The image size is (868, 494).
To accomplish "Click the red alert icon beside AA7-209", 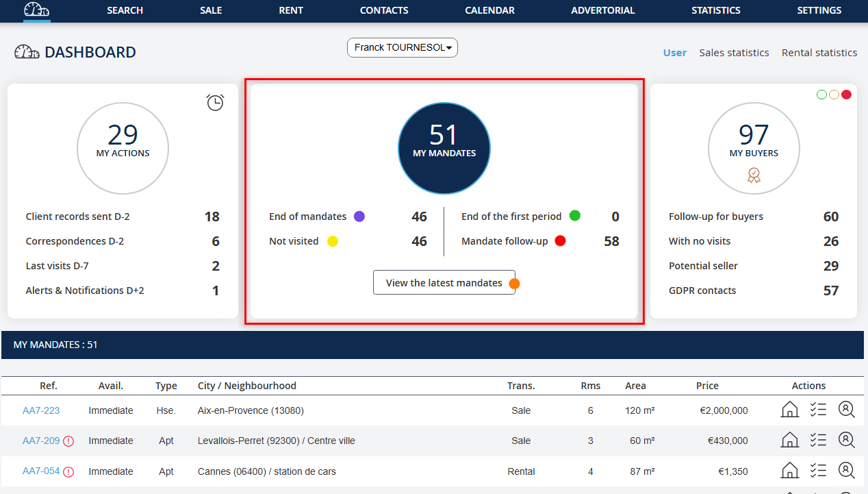I will (68, 441).
